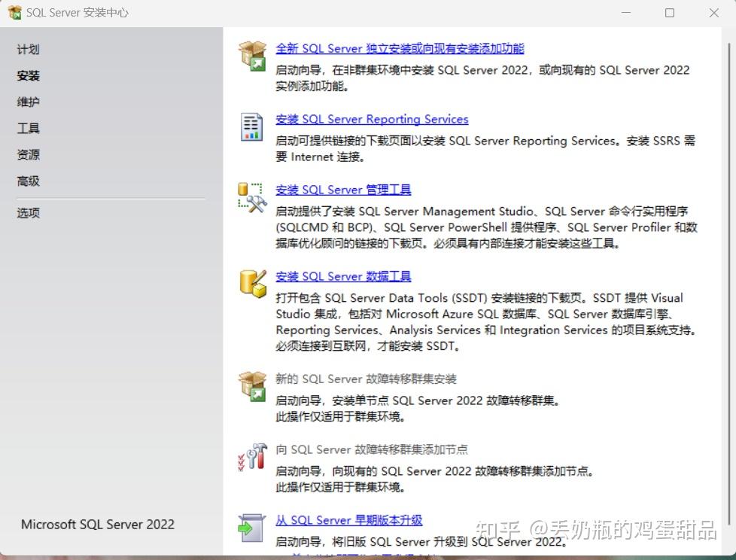Open 全新 SQL Server 独立安装 link
Screen dimensions: 736x560
pyautogui.click(x=400, y=48)
